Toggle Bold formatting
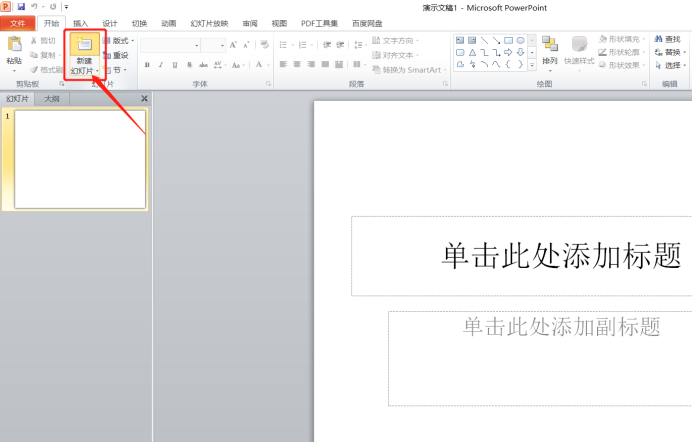 147,65
